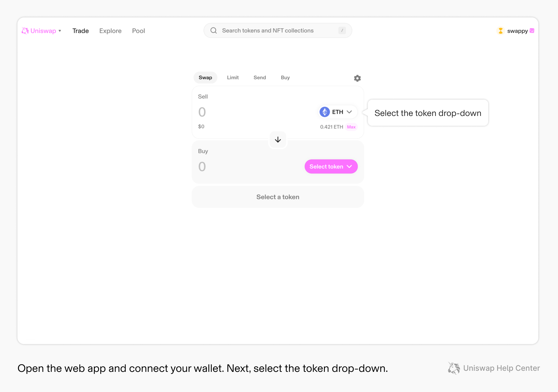Click the Send menu item

click(x=259, y=78)
